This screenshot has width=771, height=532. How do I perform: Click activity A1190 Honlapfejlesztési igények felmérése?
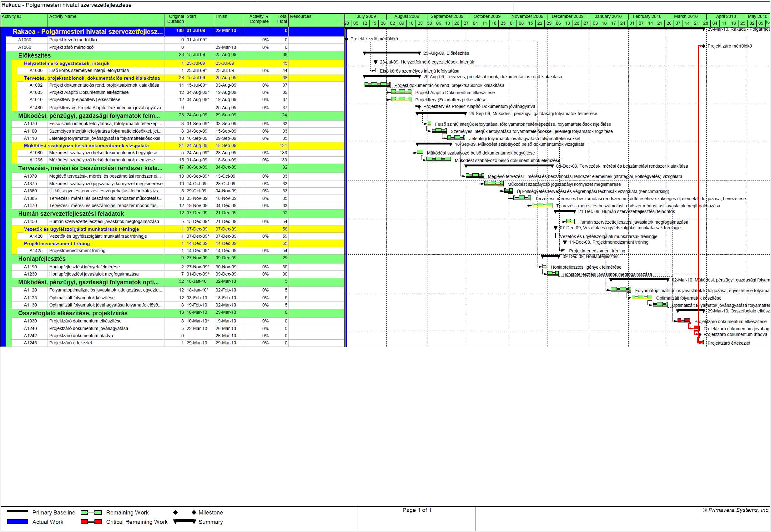178,267
